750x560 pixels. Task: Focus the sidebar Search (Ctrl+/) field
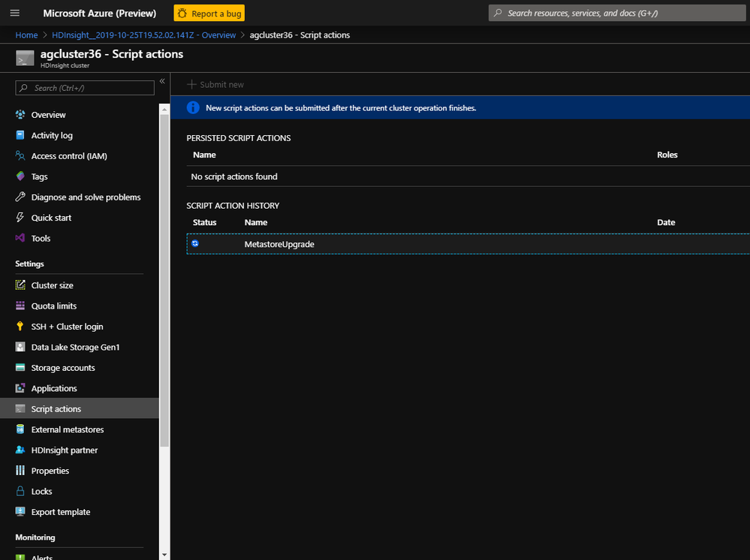pos(85,88)
